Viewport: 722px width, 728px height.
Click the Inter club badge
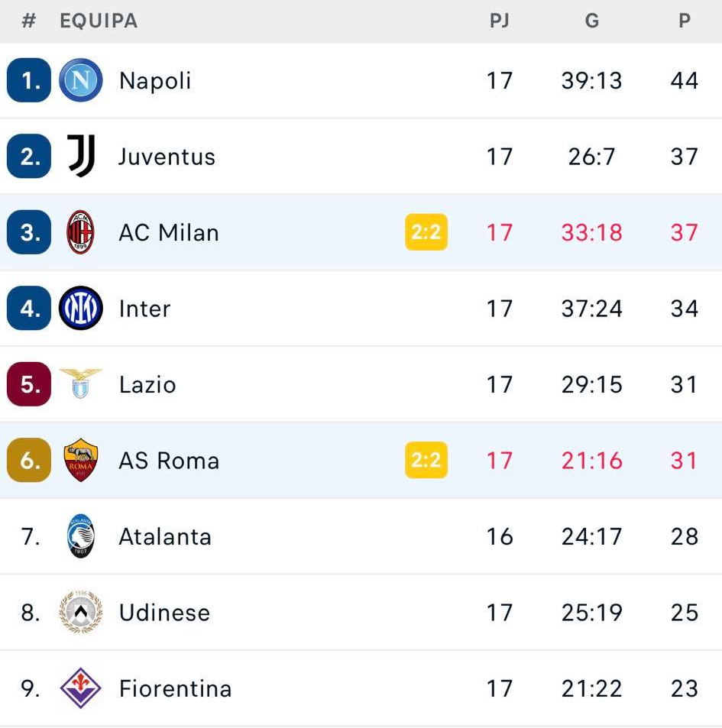(x=81, y=308)
